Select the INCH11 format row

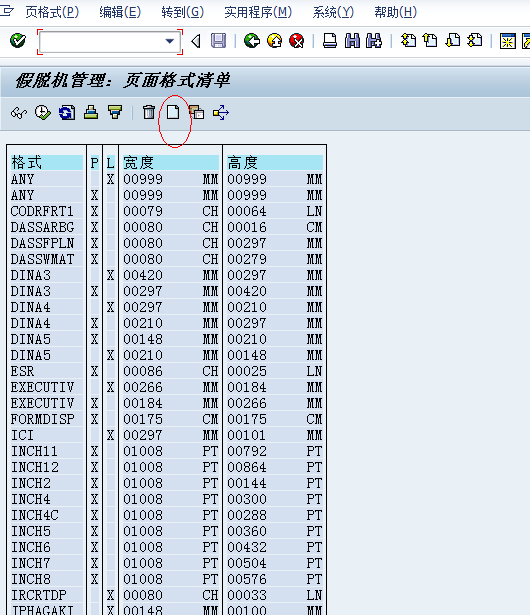point(166,451)
